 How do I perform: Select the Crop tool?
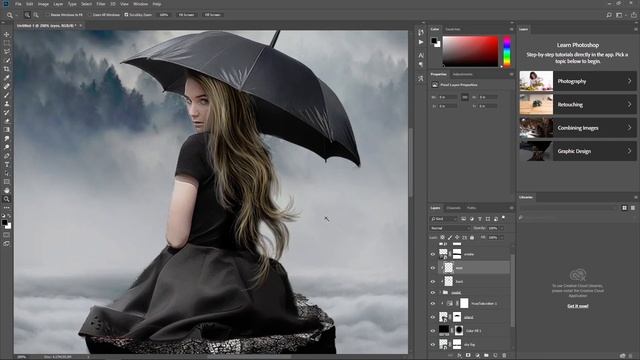(x=7, y=69)
